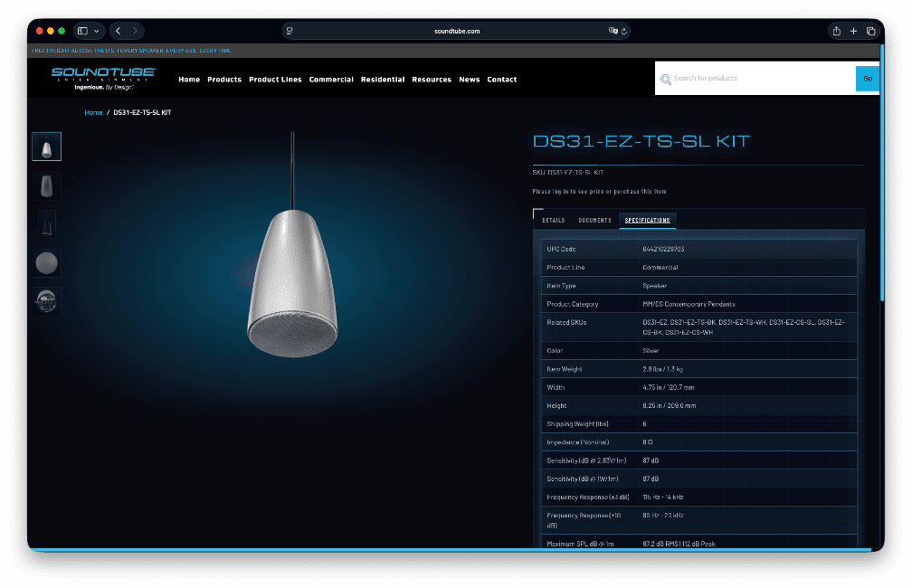Open the Contact menu item
The image size is (912, 588).
502,80
